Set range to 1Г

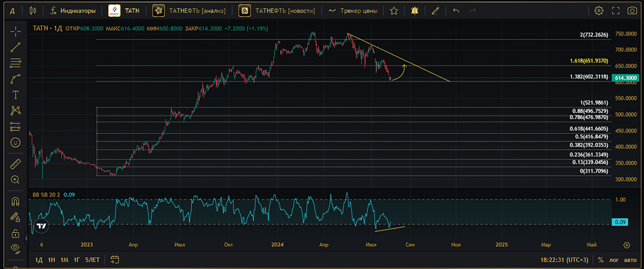(77, 259)
